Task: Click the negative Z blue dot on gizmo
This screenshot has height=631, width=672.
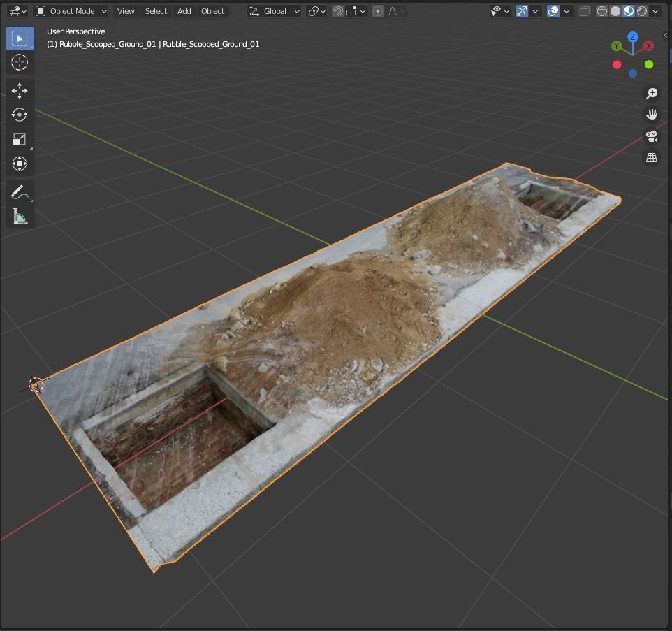Action: coord(633,74)
